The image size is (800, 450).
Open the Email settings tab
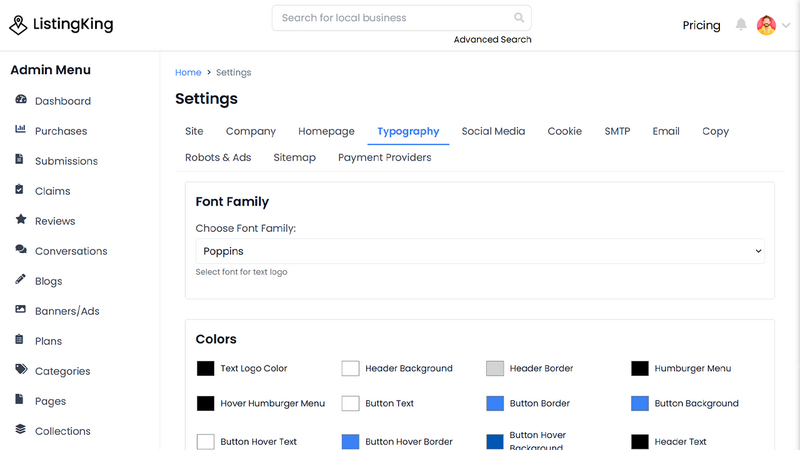click(666, 131)
